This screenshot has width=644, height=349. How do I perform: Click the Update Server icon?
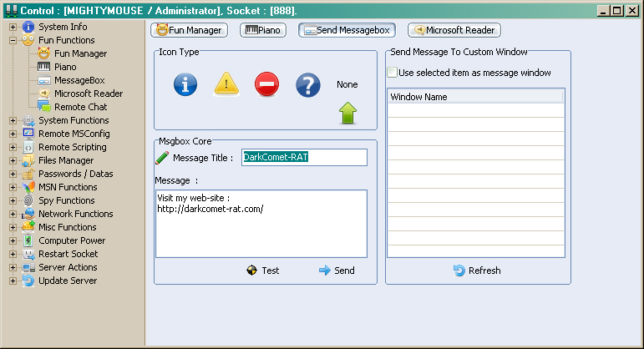[28, 281]
